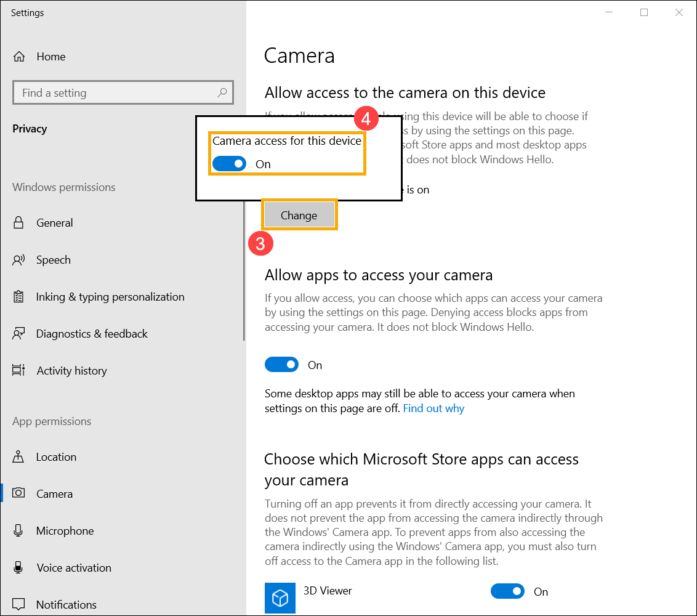Click the General lock icon
The height and width of the screenshot is (616, 697).
tap(18, 222)
